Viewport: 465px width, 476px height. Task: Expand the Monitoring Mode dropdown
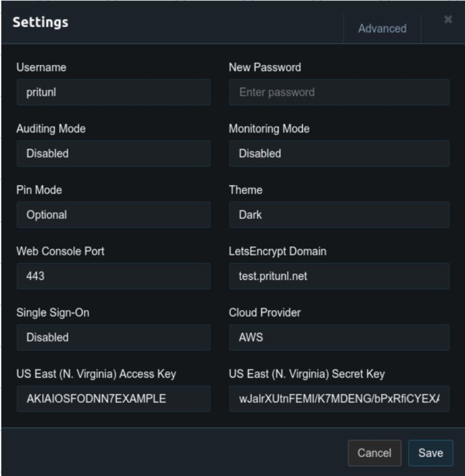coord(339,154)
